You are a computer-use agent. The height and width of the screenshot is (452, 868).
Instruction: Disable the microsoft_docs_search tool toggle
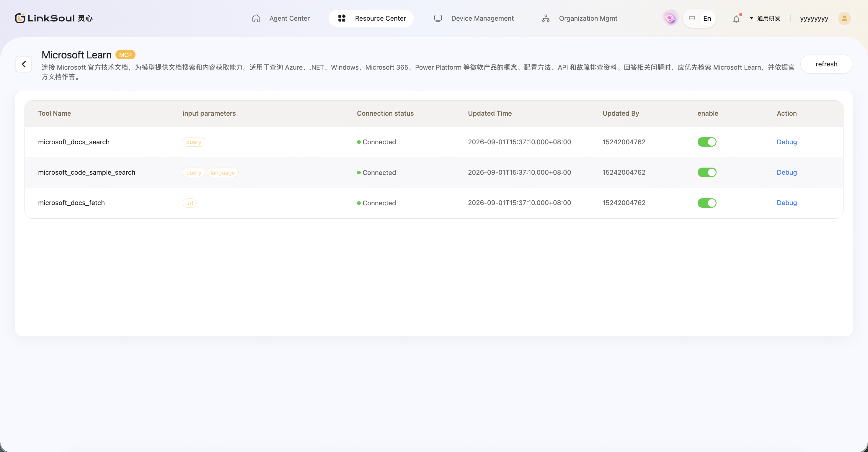tap(707, 142)
